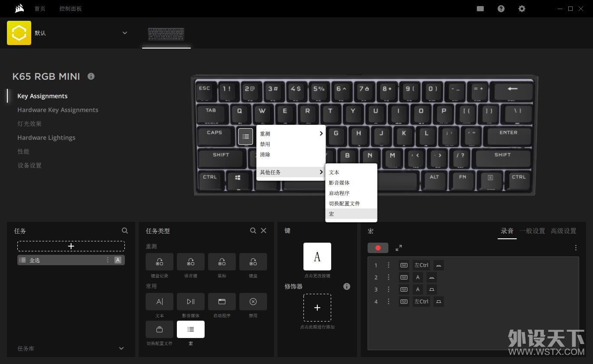The width and height of the screenshot is (593, 364).
Task: Select 启动程序 task type button
Action: pos(222,302)
